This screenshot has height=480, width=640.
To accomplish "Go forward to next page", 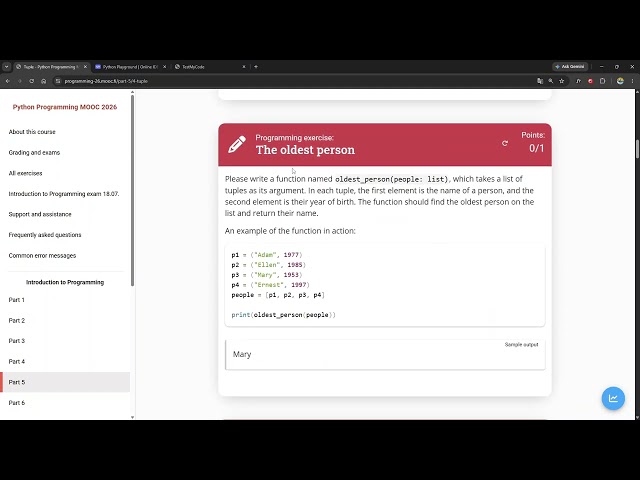I will coord(20,81).
